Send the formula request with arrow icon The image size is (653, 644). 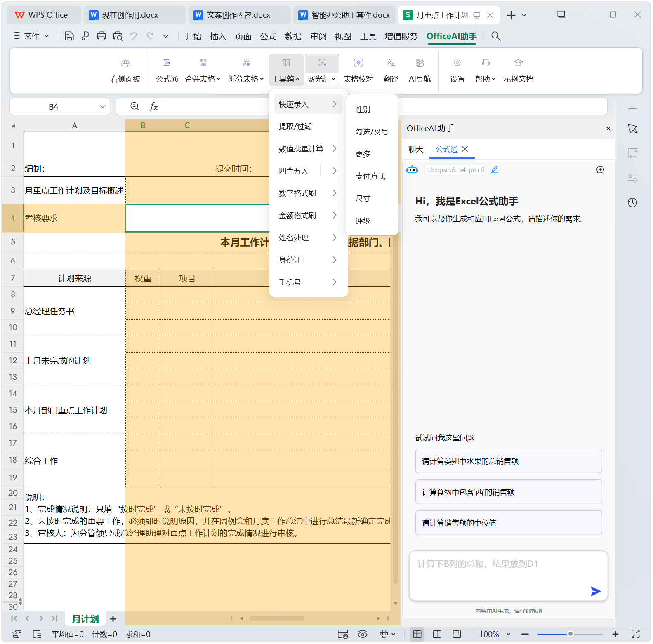(595, 591)
